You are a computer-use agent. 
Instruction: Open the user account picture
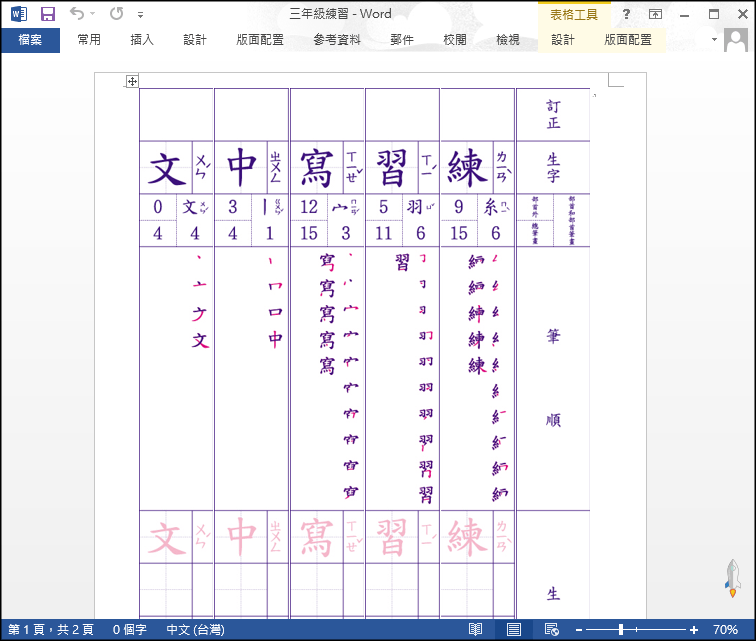point(736,40)
